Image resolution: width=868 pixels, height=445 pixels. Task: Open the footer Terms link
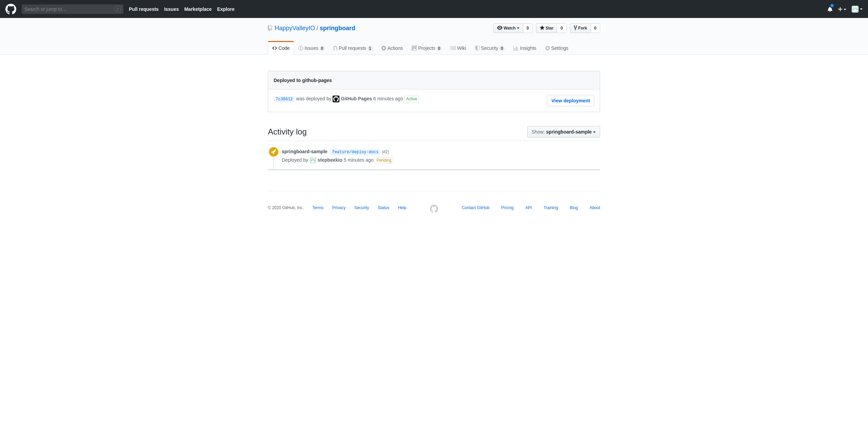318,208
